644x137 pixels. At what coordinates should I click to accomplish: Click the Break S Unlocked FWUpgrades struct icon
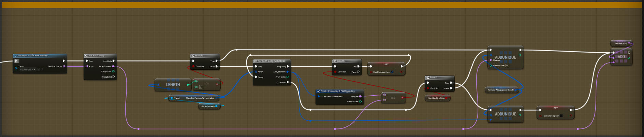pos(318,91)
